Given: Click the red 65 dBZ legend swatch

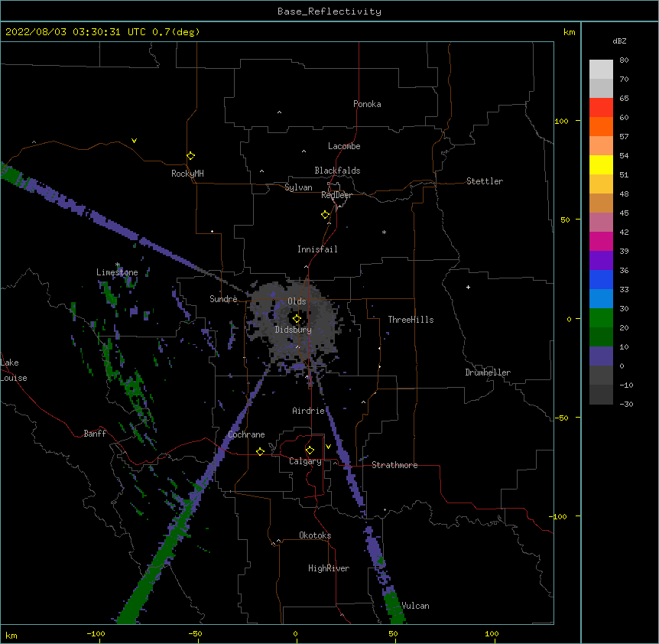Looking at the screenshot, I should 601,107.
